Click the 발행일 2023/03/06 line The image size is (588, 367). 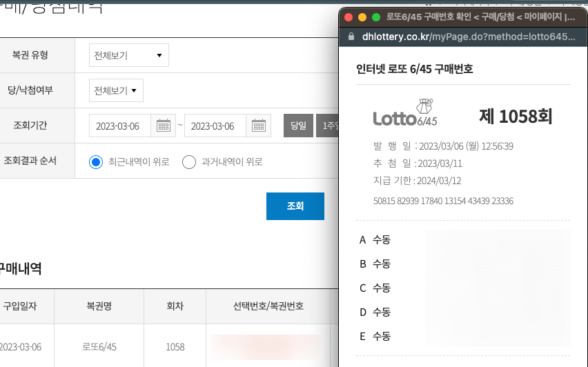click(x=443, y=146)
